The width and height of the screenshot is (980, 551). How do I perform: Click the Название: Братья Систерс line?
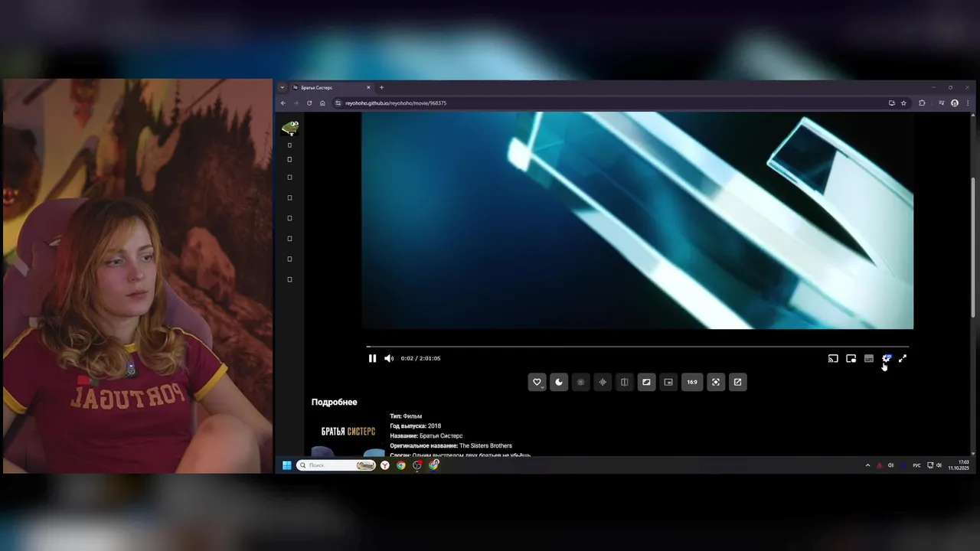click(x=426, y=436)
